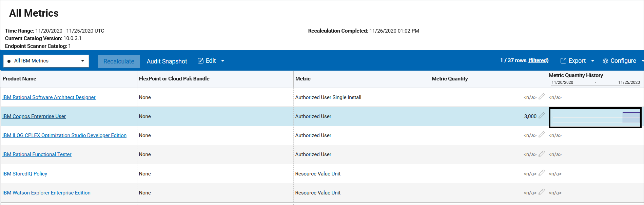The image size is (644, 205).
Task: Open IBM Cognos Enterprise User link
Action: pos(34,116)
